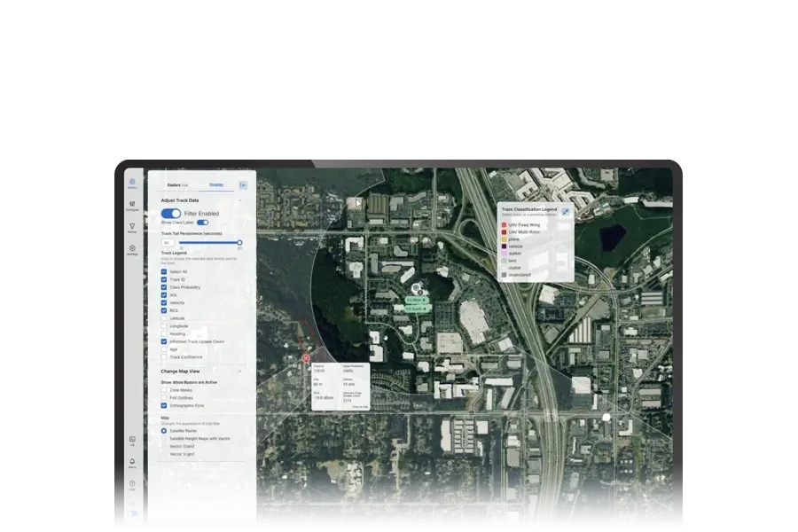The image size is (798, 532).
Task: Open the Settings gear in the sidebar
Action: pyautogui.click(x=132, y=250)
